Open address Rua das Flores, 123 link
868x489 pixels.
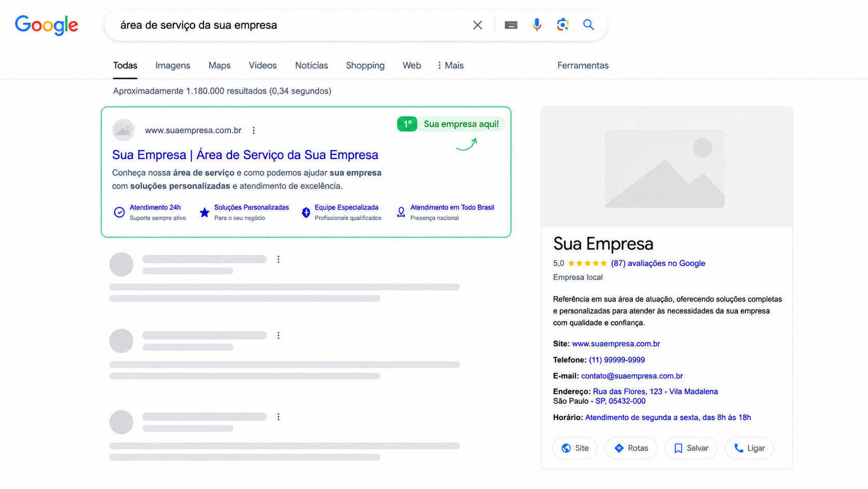pyautogui.click(x=655, y=391)
